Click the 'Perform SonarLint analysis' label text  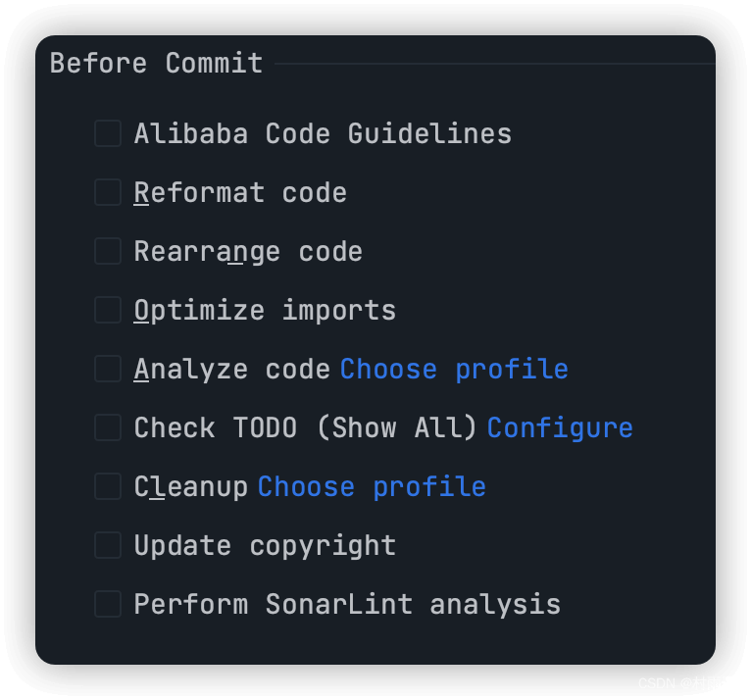pyautogui.click(x=347, y=605)
